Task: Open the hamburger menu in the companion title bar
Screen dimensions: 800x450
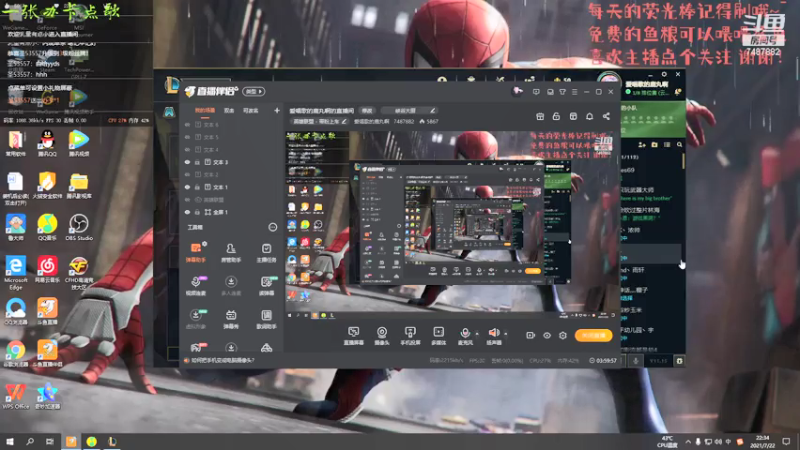Action: tap(574, 92)
